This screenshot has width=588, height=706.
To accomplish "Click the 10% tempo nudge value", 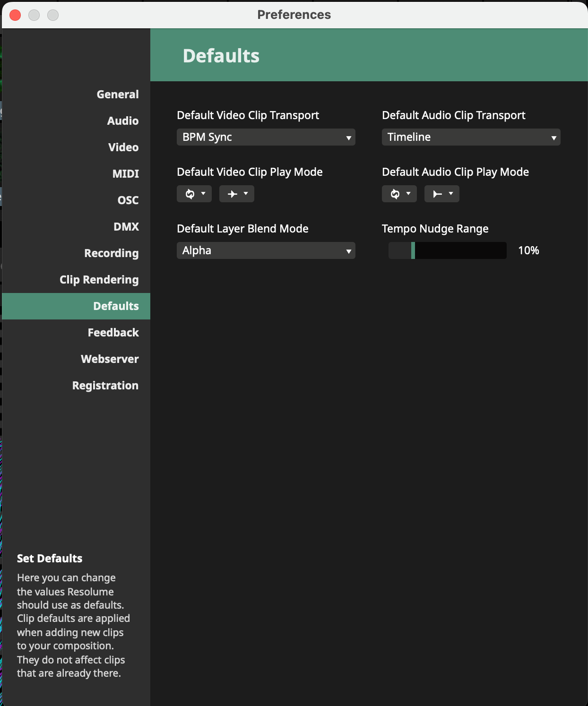I will click(x=528, y=250).
